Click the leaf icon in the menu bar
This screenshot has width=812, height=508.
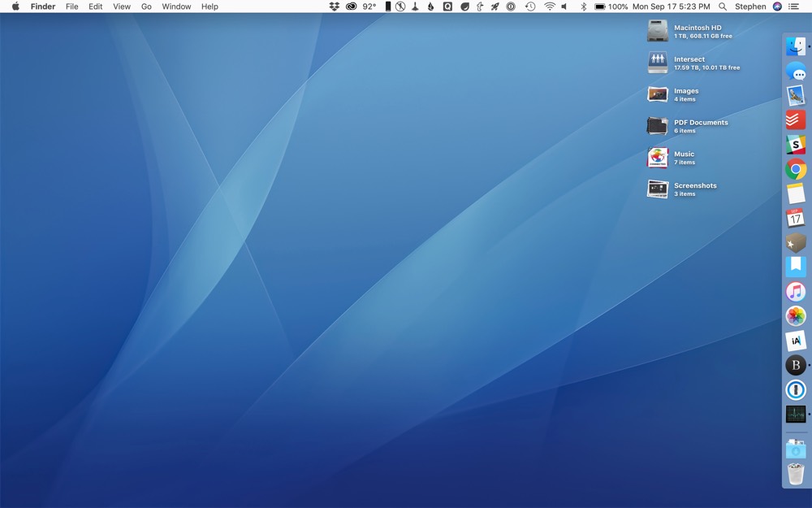coord(464,7)
